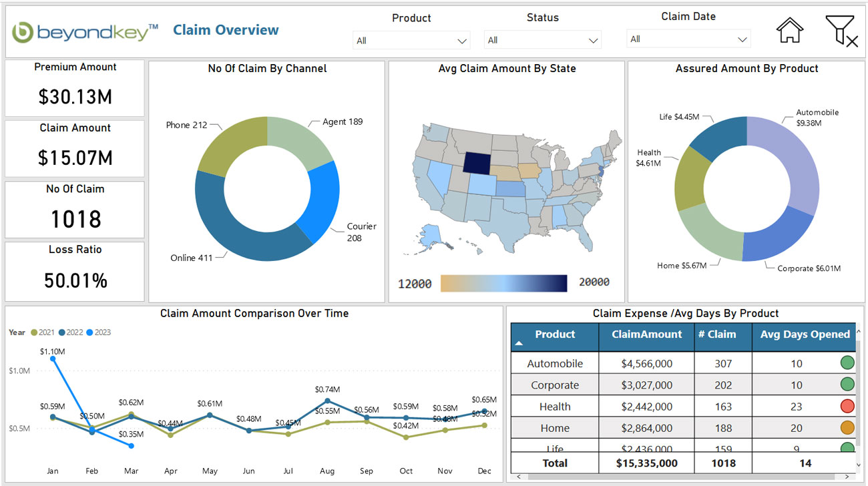This screenshot has width=868, height=486.
Task: Click the red status circle in Health row
Action: [x=847, y=406]
